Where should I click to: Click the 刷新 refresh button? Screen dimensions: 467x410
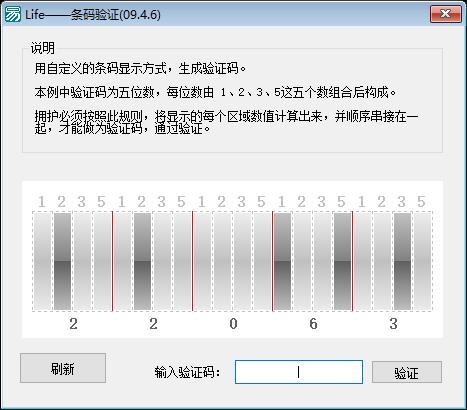[x=63, y=368]
